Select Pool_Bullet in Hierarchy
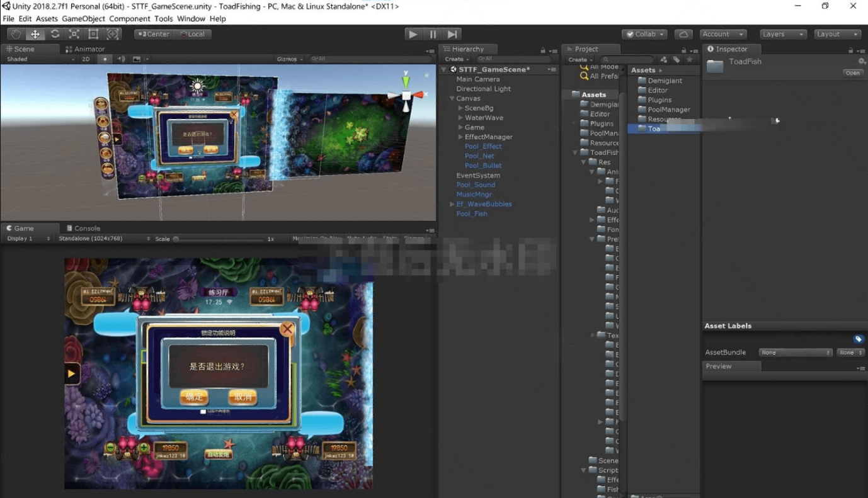The height and width of the screenshot is (498, 868). click(483, 166)
